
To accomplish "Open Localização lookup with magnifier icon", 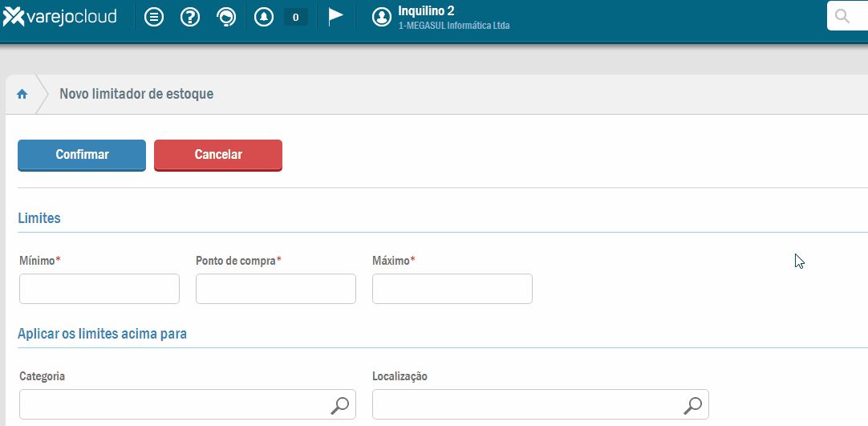I will (692, 406).
